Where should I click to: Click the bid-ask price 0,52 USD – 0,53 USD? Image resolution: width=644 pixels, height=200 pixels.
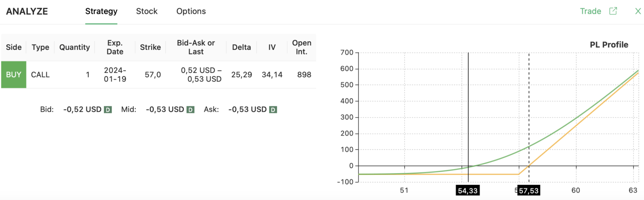pyautogui.click(x=201, y=75)
